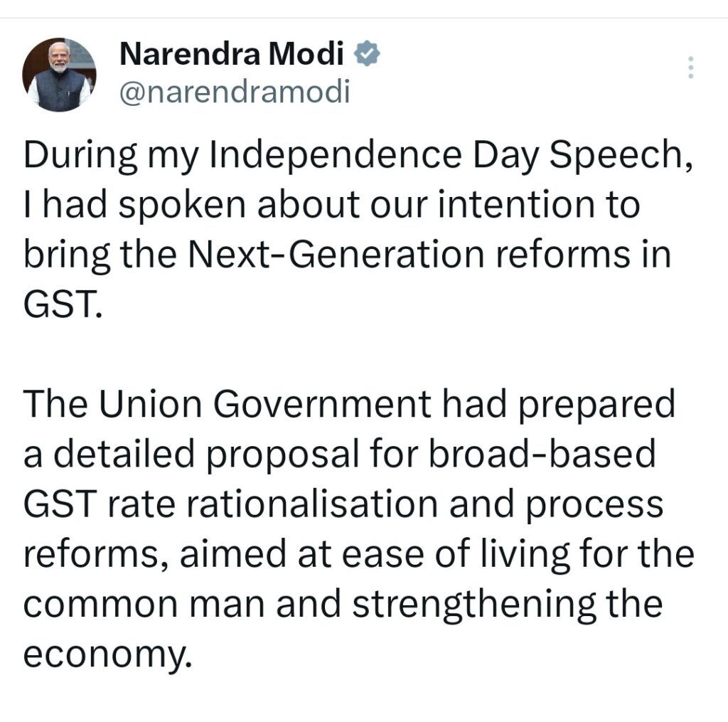Screen dimensions: 728x722
Task: Click the line "reforms, aimed at ease of living"
Action: pyautogui.click(x=358, y=553)
